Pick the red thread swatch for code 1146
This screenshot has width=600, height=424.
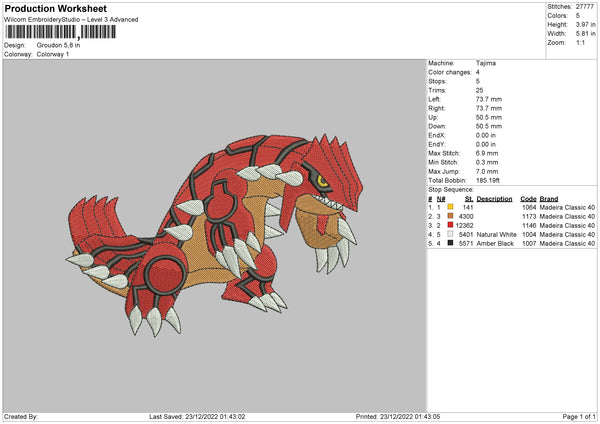click(450, 225)
